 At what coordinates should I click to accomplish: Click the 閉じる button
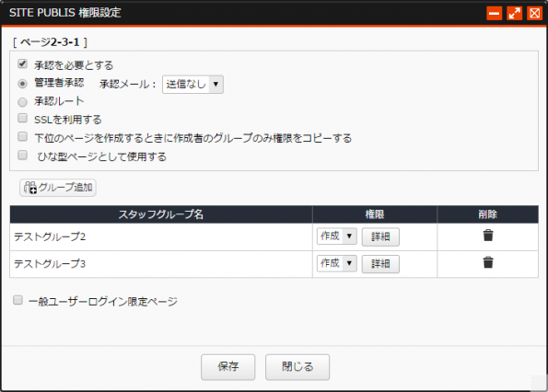point(297,367)
